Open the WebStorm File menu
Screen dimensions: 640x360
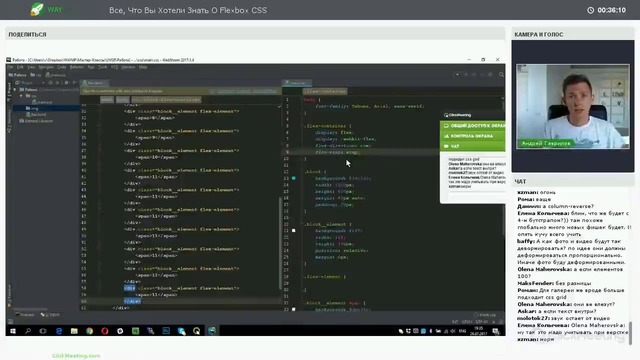(10, 67)
